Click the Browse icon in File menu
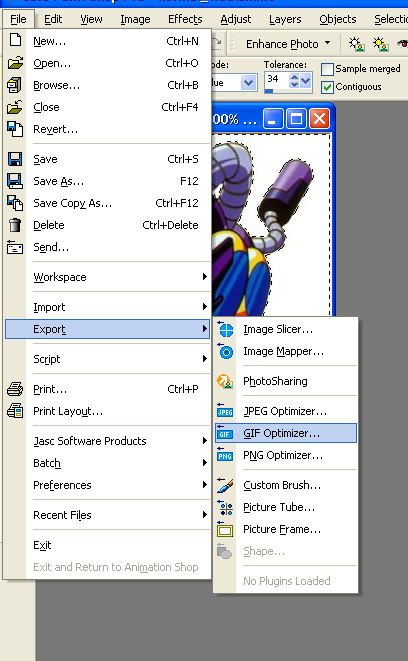 coord(14,85)
